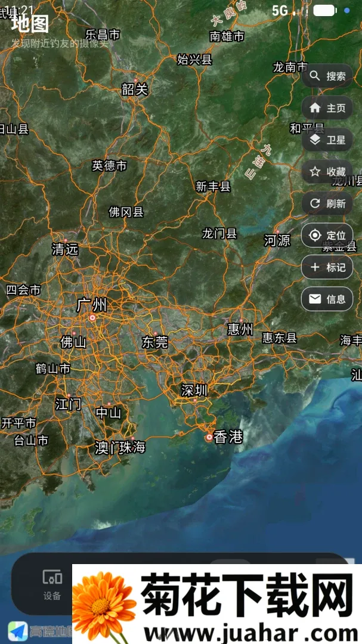Tap the battery indicator in status bar
The height and width of the screenshot is (644, 362).
point(325,10)
